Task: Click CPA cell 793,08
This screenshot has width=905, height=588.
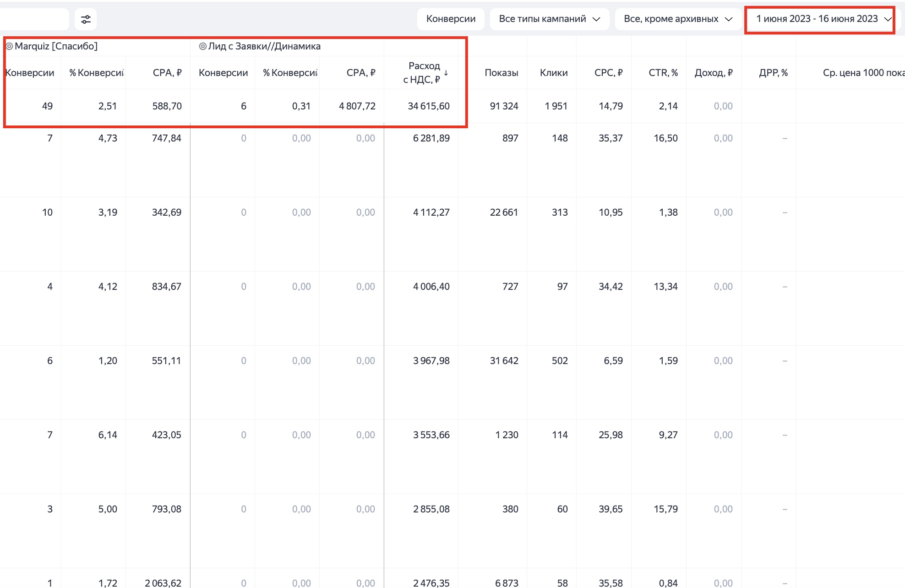Action: (167, 509)
